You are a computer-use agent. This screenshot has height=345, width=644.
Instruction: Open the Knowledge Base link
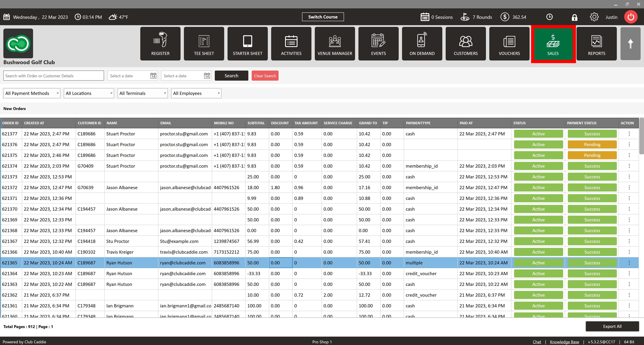(x=564, y=342)
